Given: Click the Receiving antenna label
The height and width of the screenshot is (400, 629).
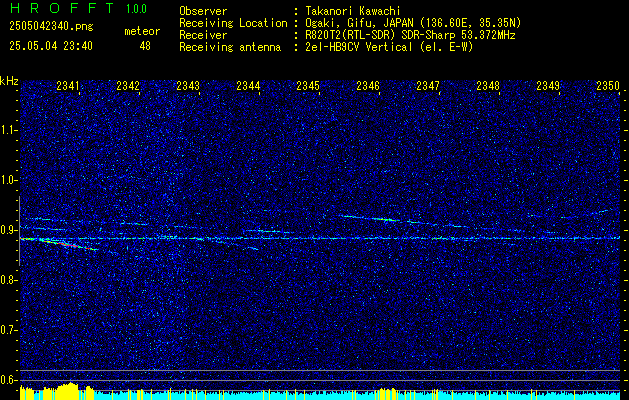Looking at the screenshot, I should (x=230, y=47).
